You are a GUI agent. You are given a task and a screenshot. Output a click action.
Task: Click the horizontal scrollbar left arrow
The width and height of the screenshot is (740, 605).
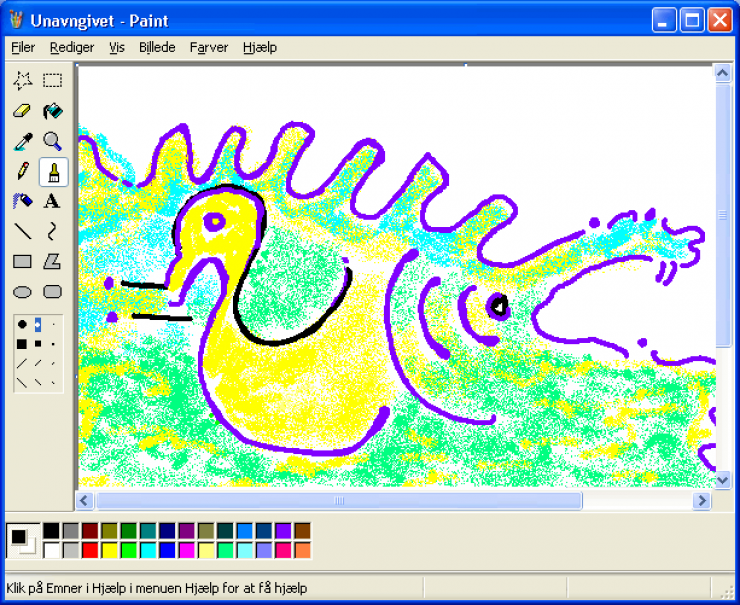point(84,500)
